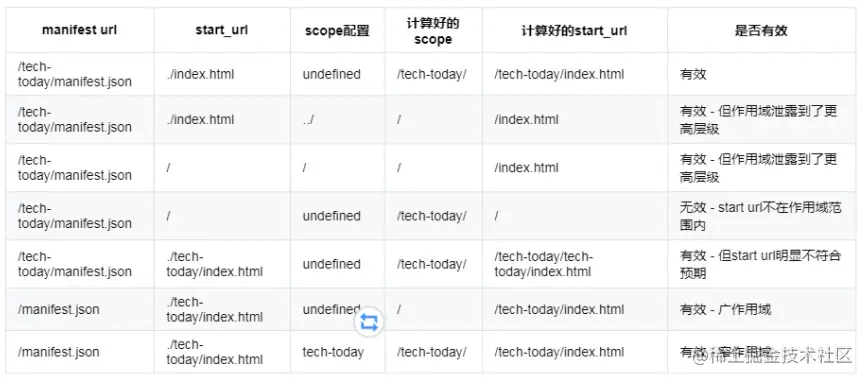867x380 pixels.
Task: Click the first row "undefined" scope cell
Action: (x=337, y=74)
